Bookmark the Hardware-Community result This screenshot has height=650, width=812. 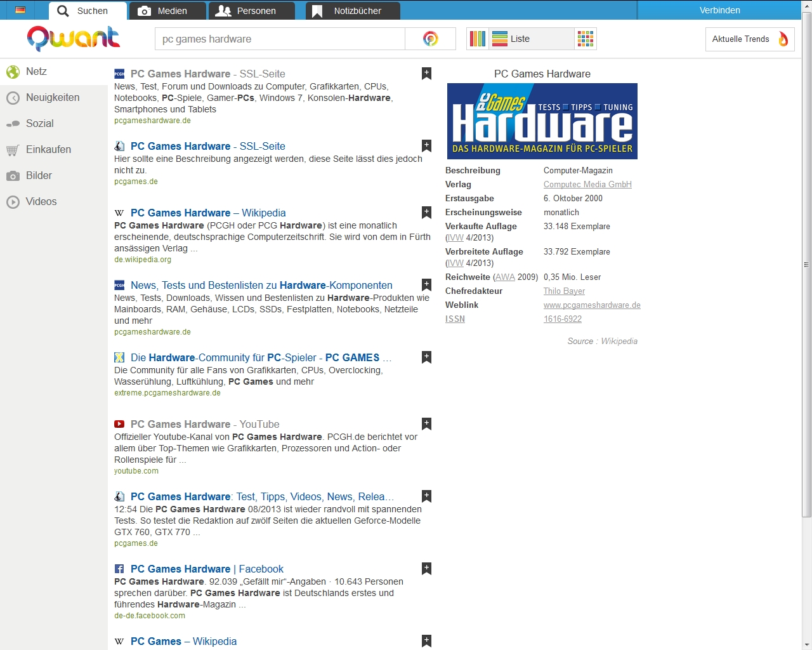[x=427, y=357]
